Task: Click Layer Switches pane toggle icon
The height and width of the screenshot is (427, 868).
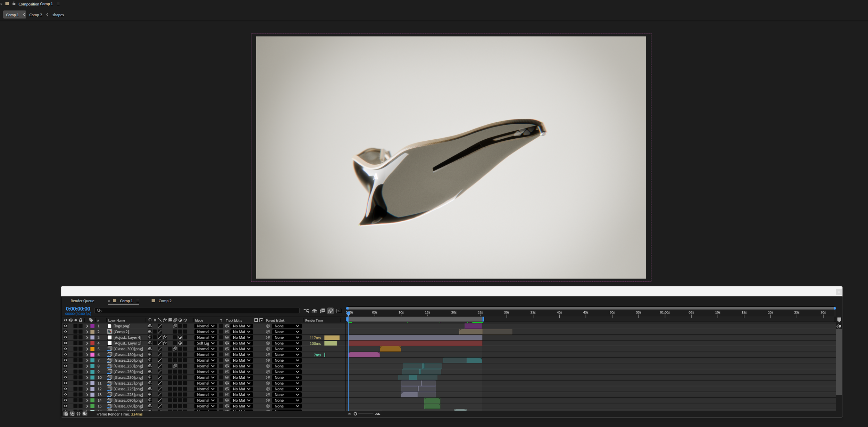Action: [66, 414]
